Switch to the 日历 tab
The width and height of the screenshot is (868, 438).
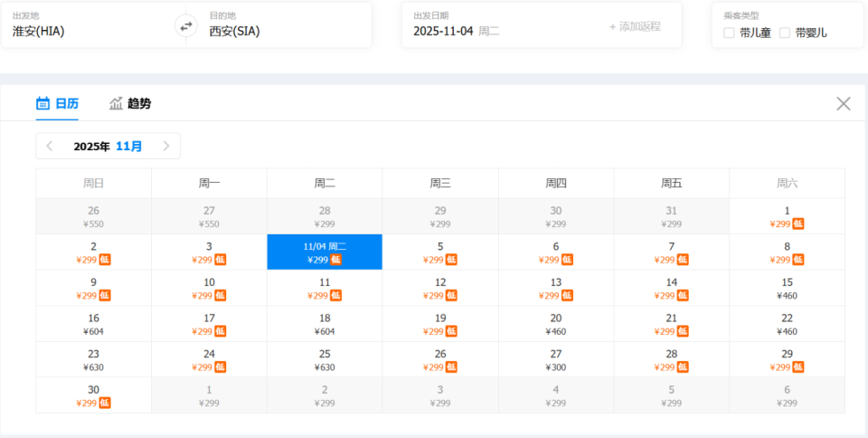coord(57,103)
